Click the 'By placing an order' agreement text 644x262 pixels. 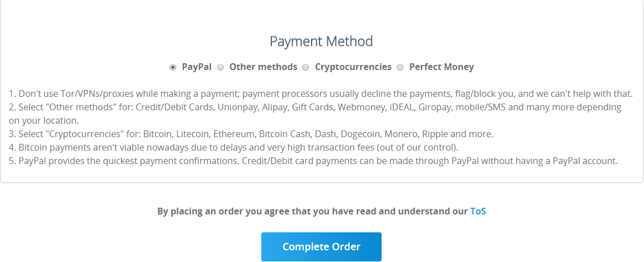coord(313,212)
